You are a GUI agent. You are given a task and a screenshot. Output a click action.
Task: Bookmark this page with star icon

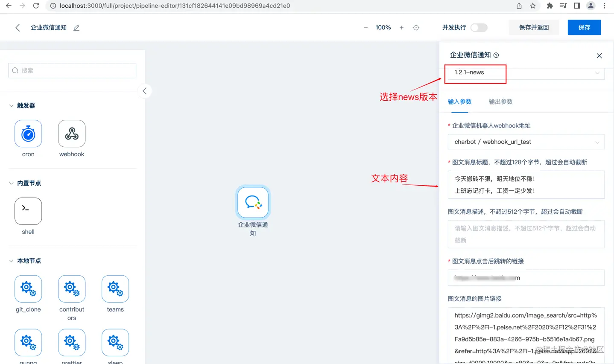pos(533,6)
